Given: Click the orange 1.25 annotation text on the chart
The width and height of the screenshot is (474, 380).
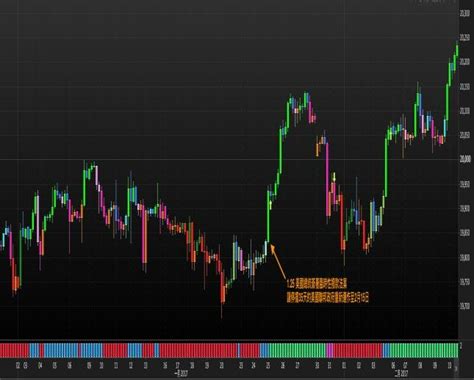Looking at the screenshot, I should coord(328,290).
